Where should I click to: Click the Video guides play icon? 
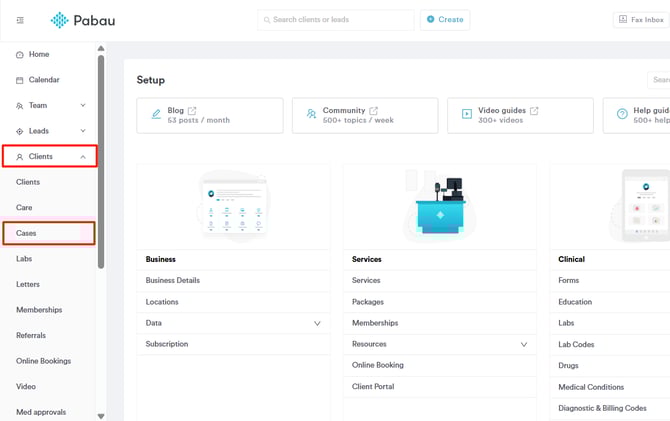[x=466, y=114]
